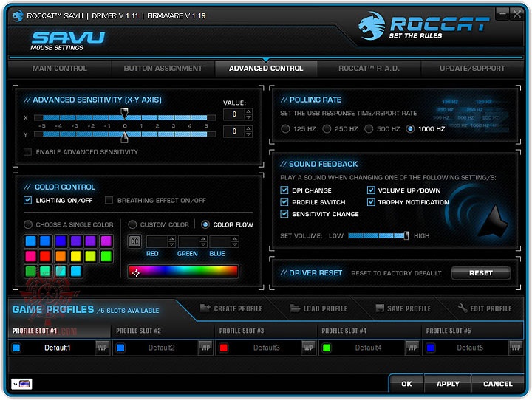Screen dimensions: 532x400
Task: Click the Cancel button
Action: [498, 384]
